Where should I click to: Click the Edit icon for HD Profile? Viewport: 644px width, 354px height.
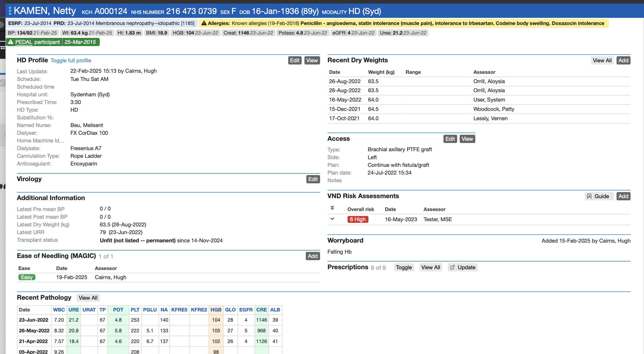295,61
